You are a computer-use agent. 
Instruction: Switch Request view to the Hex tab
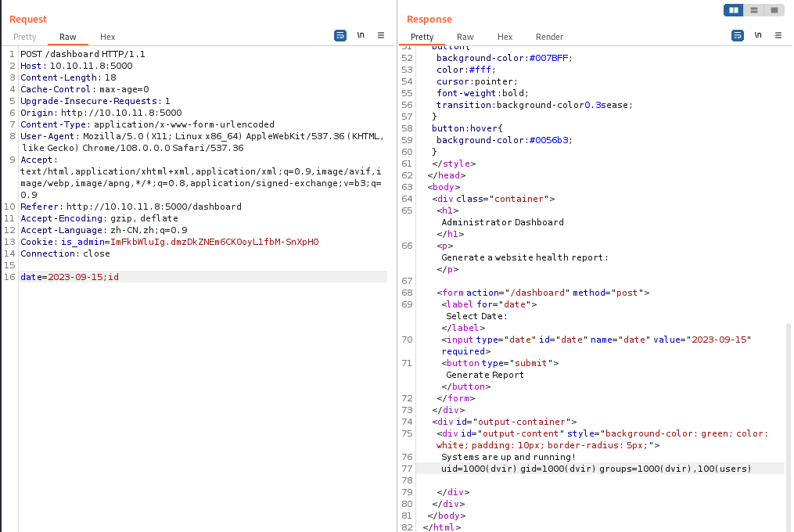click(107, 37)
